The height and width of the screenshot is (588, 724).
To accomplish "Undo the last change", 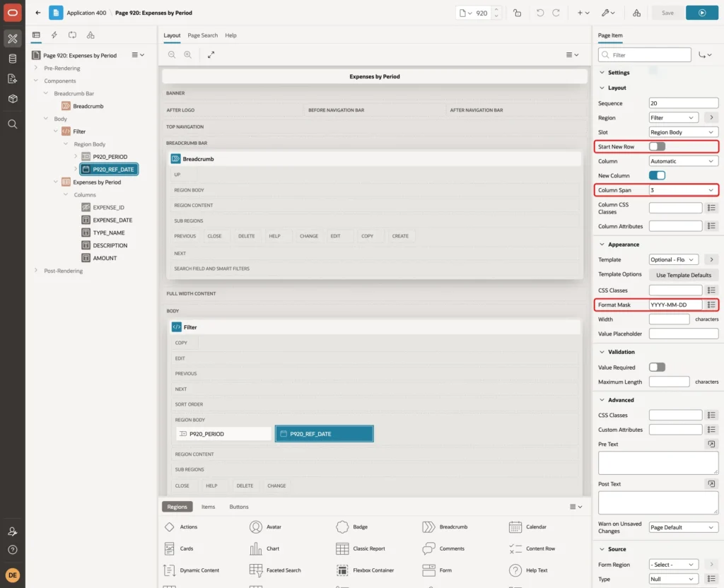I will tap(540, 13).
